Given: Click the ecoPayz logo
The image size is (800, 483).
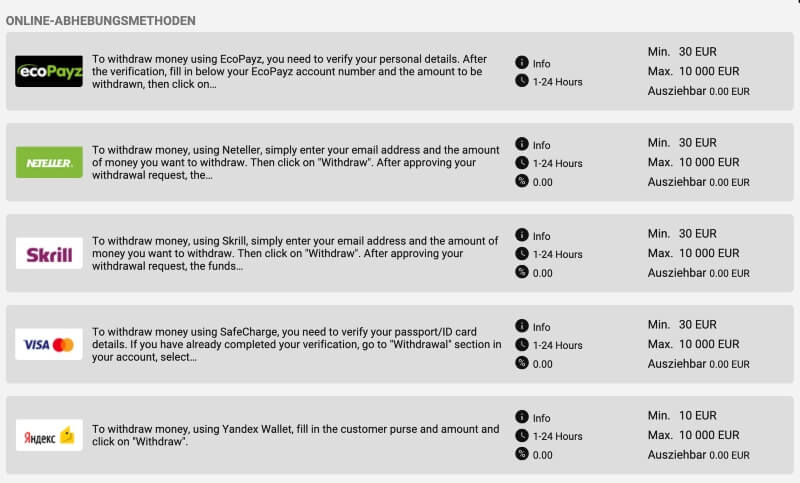Looking at the screenshot, I should click(x=49, y=71).
